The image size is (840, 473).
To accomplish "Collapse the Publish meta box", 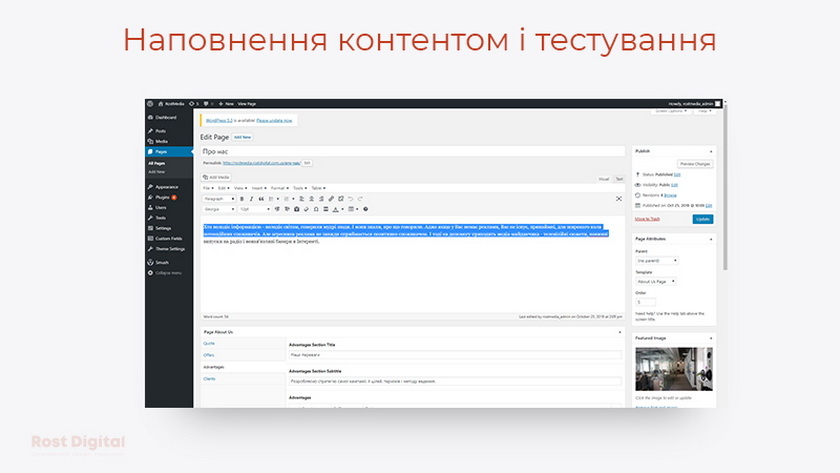I will click(712, 151).
